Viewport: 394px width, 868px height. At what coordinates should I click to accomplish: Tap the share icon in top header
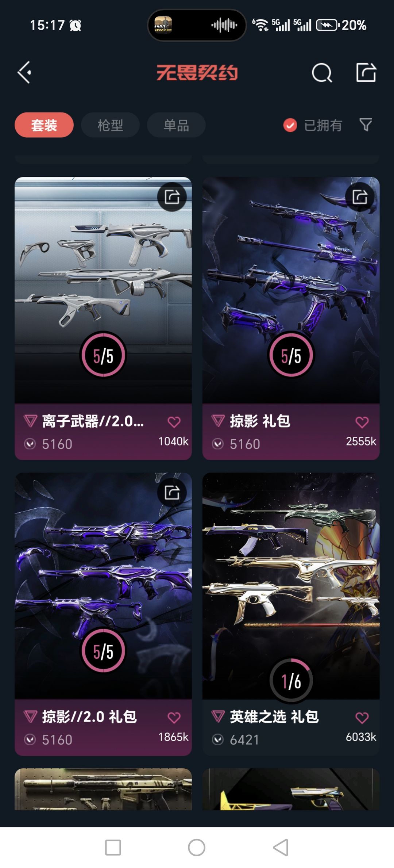click(x=366, y=72)
